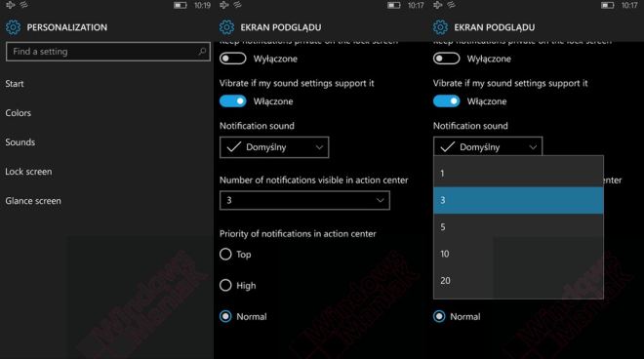The width and height of the screenshot is (644, 359).
Task: Tap battery icon in left phone status bar
Action: [180, 5]
